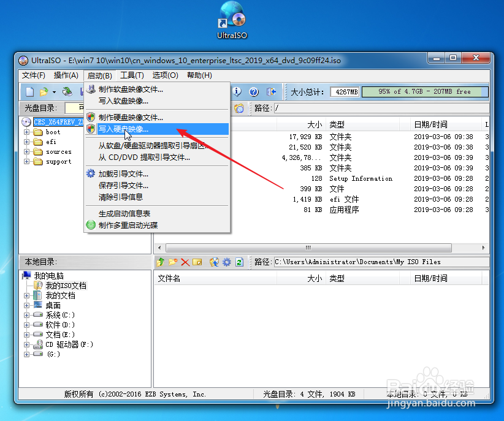The image size is (504, 421).
Task: Click the new folder icon in local toolbar
Action: tap(173, 262)
